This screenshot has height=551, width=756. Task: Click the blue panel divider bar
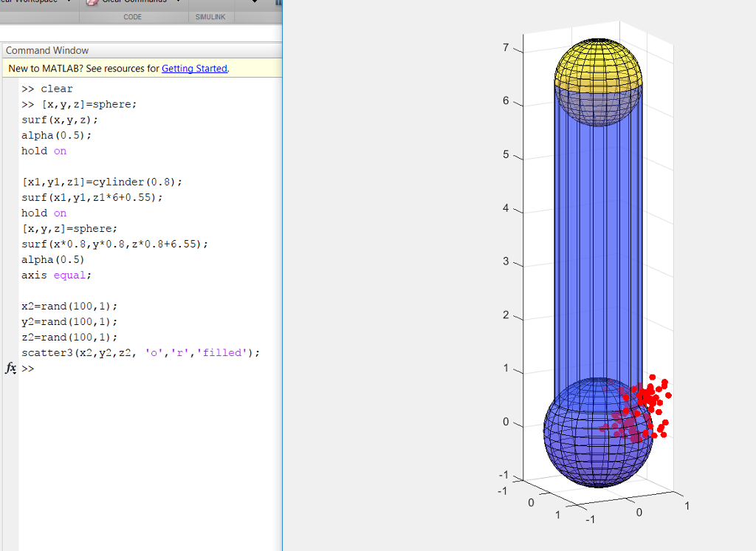click(282, 295)
